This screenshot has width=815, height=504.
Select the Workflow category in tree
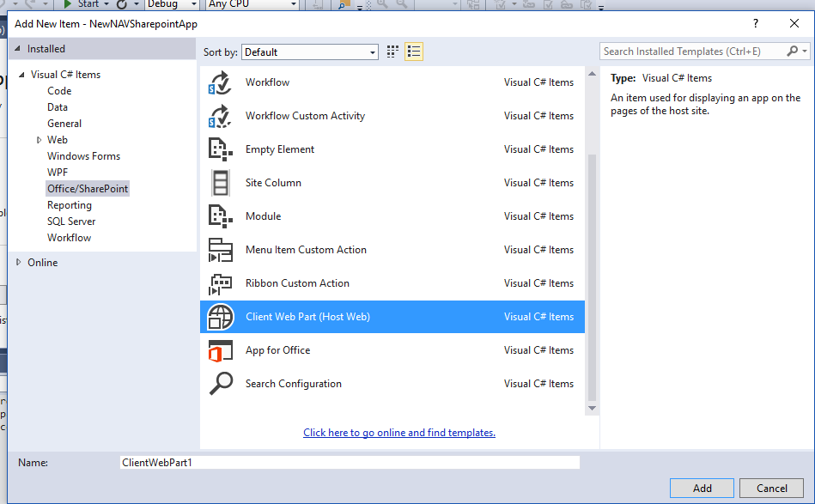69,238
